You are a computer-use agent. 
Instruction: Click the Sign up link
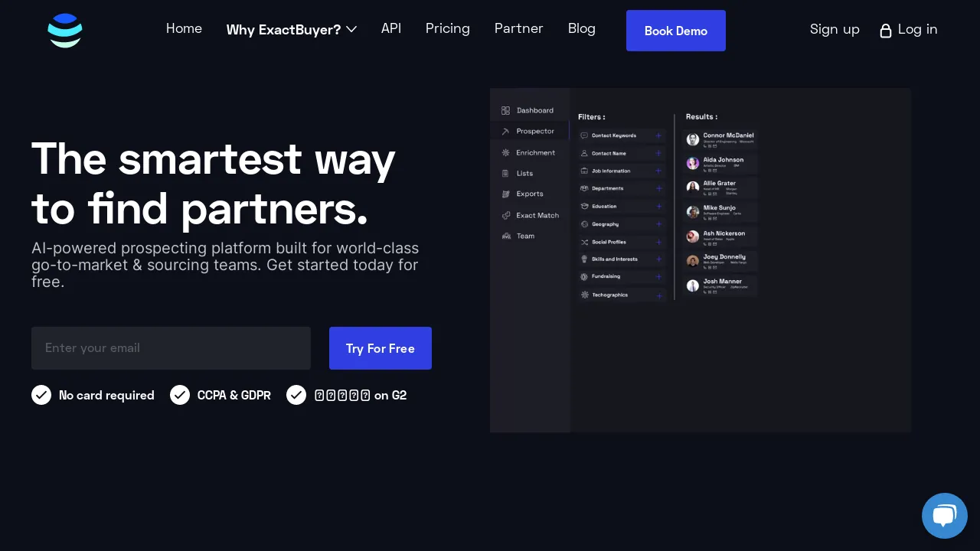pyautogui.click(x=835, y=29)
